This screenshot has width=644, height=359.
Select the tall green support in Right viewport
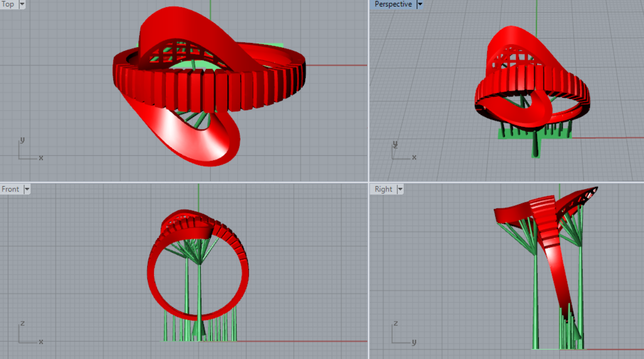[535, 296]
